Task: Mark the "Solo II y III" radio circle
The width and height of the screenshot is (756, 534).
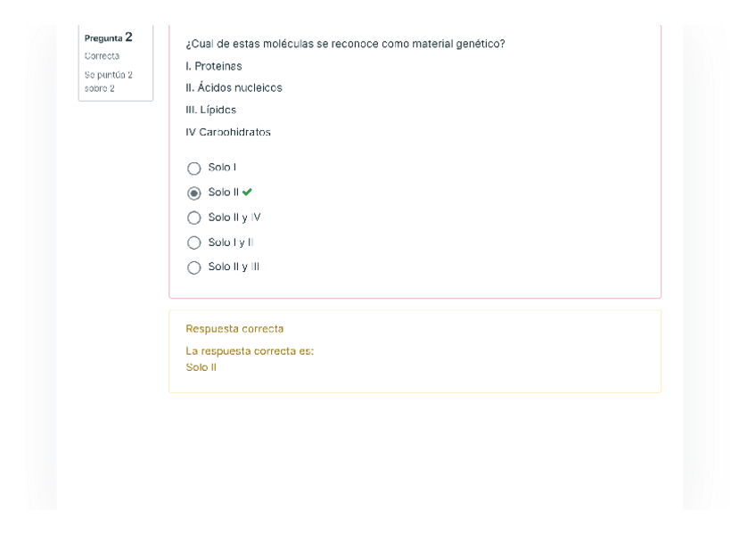Action: click(x=194, y=267)
